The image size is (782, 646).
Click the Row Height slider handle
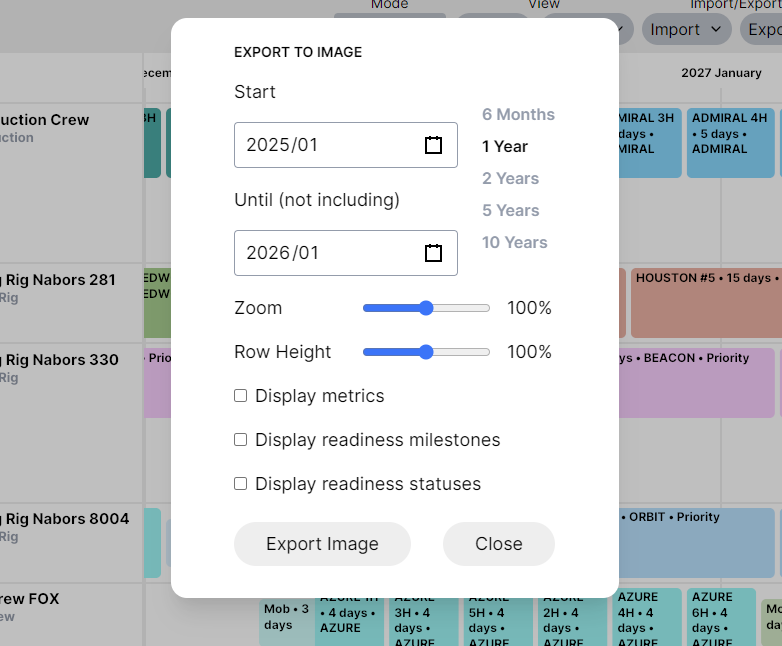(x=426, y=352)
